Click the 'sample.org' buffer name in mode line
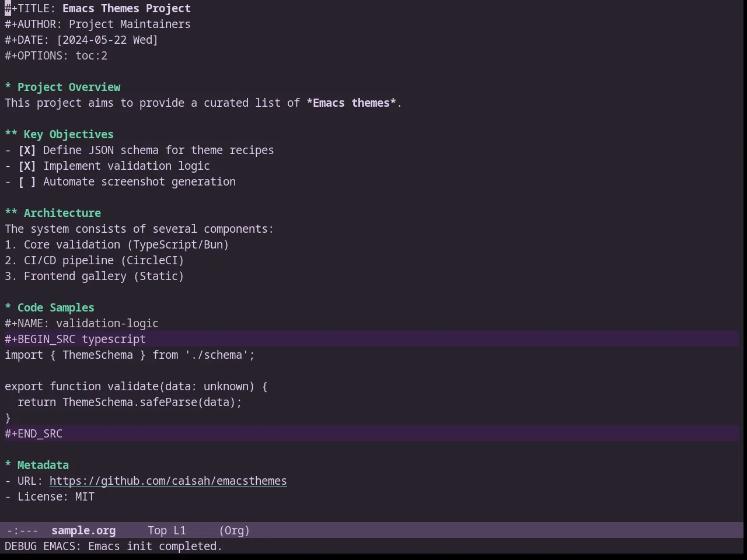This screenshot has height=560, width=747. point(83,530)
